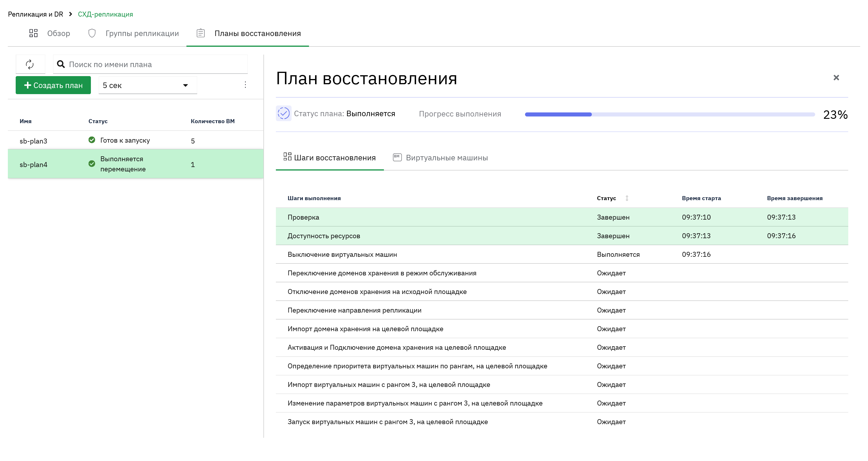Viewport: 868px width, 461px height.
Task: Click Готов к запуску status text
Action: 125,140
